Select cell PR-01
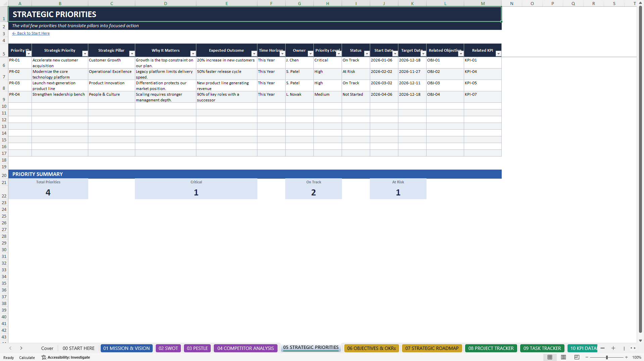This screenshot has height=361, width=644. coord(20,63)
